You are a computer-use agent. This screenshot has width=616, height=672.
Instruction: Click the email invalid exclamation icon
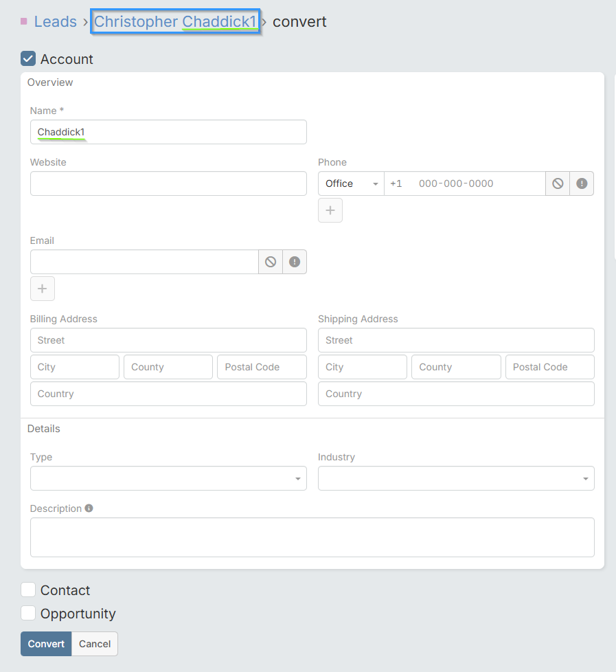(x=295, y=262)
